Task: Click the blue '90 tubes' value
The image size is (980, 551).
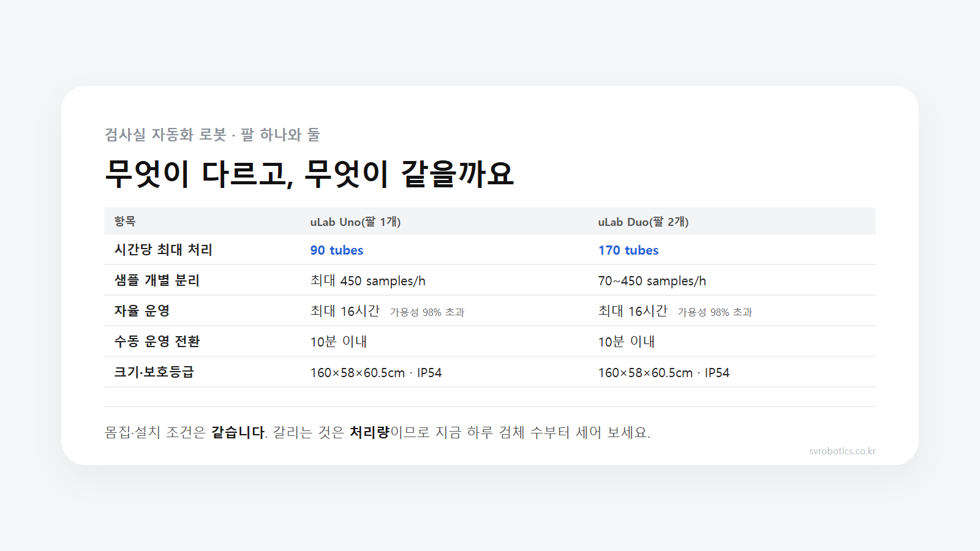Action: pos(337,250)
